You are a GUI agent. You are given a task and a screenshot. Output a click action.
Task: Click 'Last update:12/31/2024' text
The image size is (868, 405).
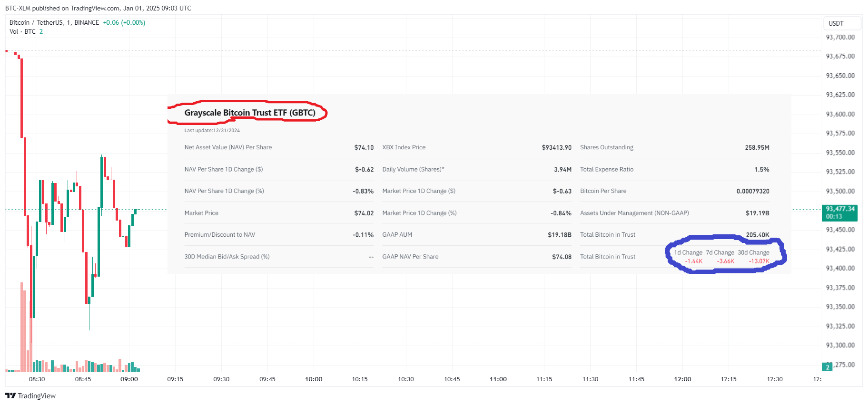tap(212, 130)
